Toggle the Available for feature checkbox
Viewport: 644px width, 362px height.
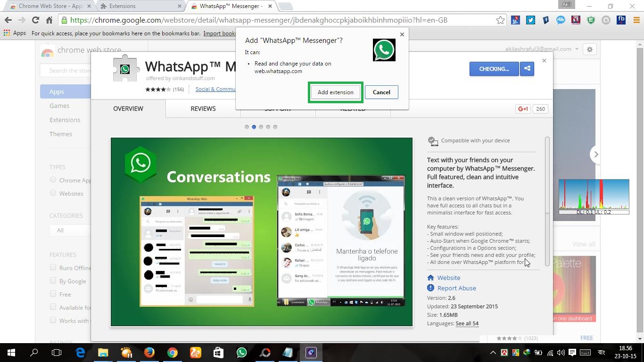[x=53, y=307]
